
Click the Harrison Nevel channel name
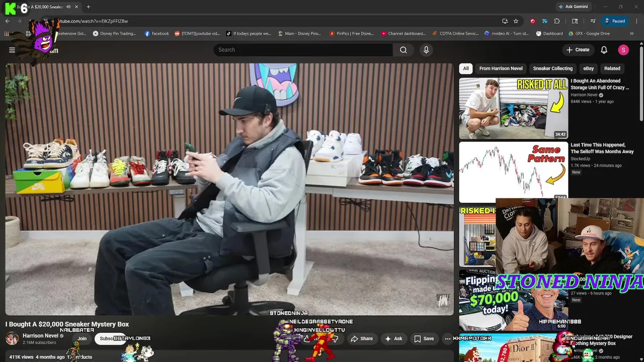pos(40,336)
